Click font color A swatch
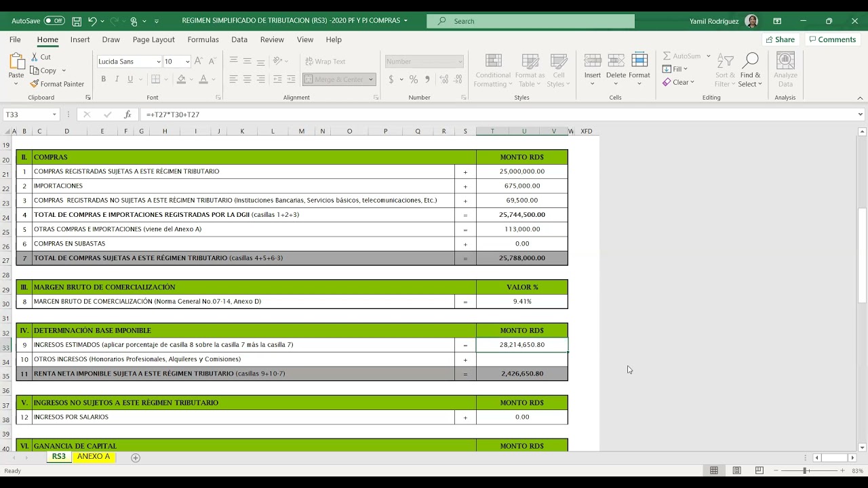868x488 pixels. (x=203, y=79)
